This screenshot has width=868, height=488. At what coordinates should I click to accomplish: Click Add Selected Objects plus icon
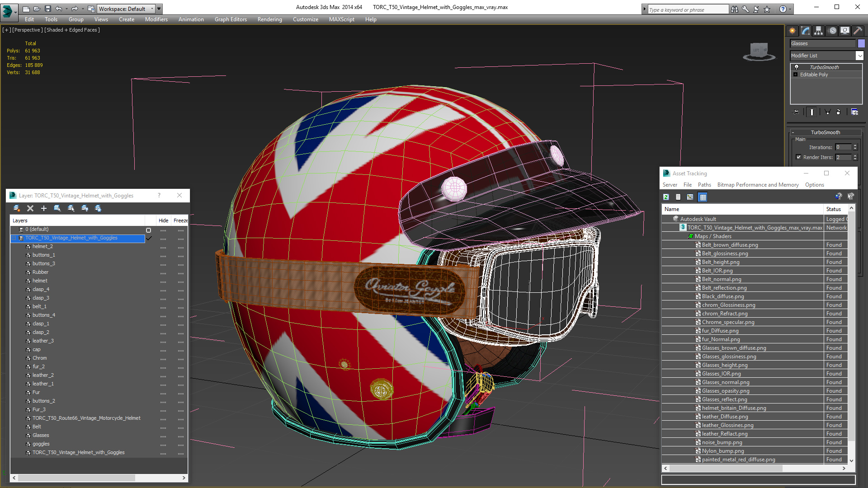(x=44, y=208)
